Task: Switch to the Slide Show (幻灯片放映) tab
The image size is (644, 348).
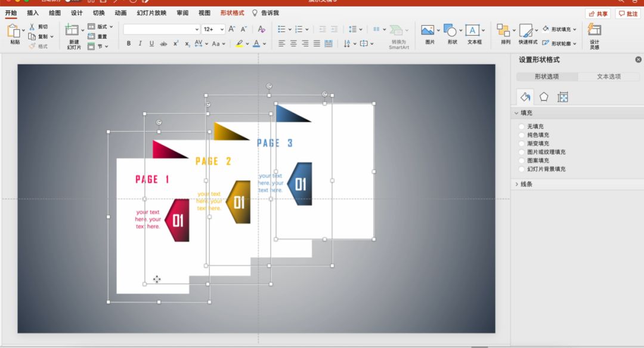Action: (x=151, y=13)
